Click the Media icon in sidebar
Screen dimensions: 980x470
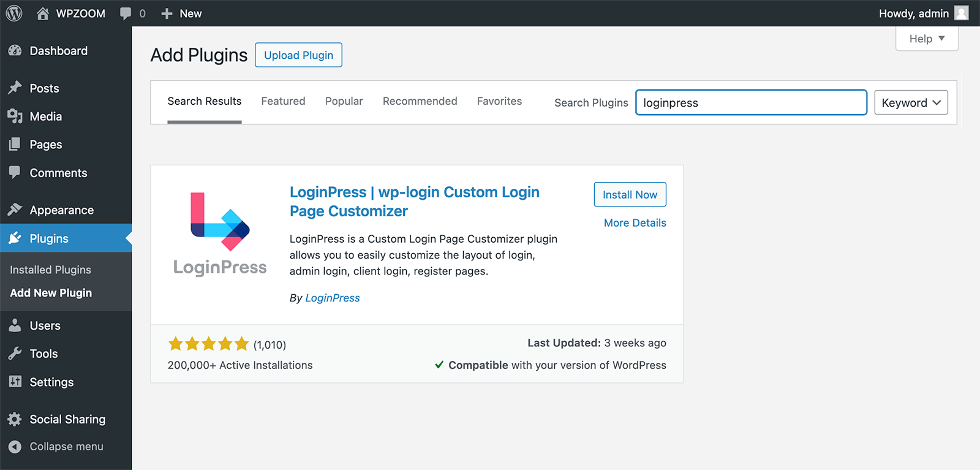coord(15,116)
